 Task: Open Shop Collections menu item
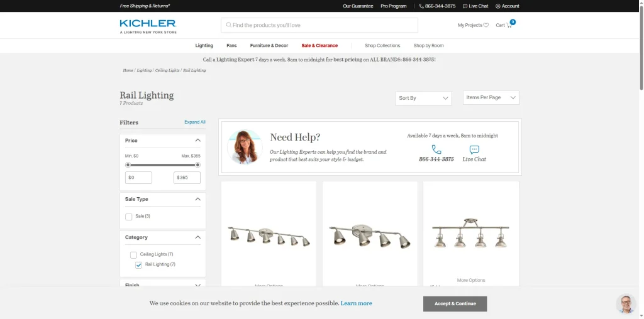coord(382,45)
